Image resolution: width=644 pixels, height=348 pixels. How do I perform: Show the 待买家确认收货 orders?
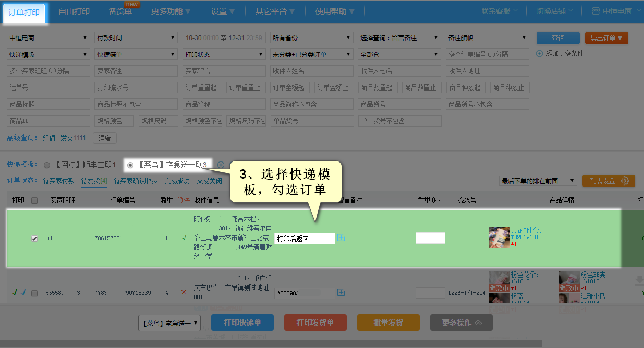click(136, 181)
